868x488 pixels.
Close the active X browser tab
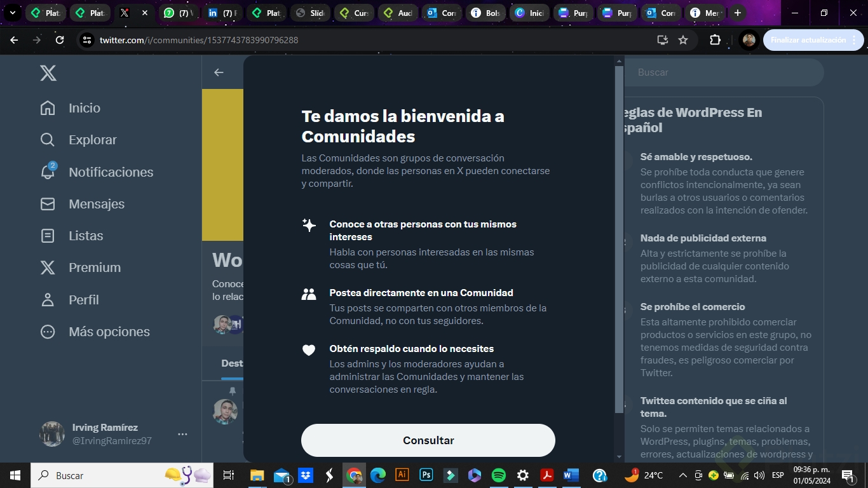pos(145,13)
